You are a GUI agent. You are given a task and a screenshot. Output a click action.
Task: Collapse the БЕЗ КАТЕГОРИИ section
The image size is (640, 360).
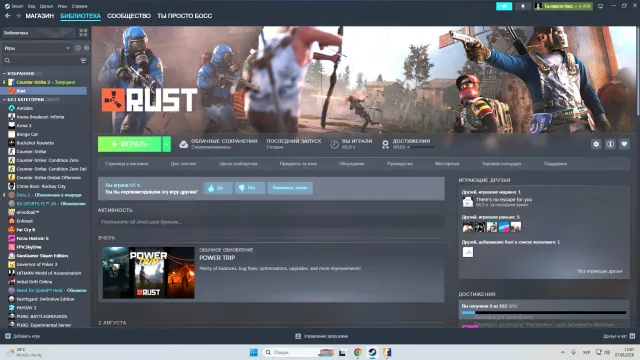tap(4, 100)
